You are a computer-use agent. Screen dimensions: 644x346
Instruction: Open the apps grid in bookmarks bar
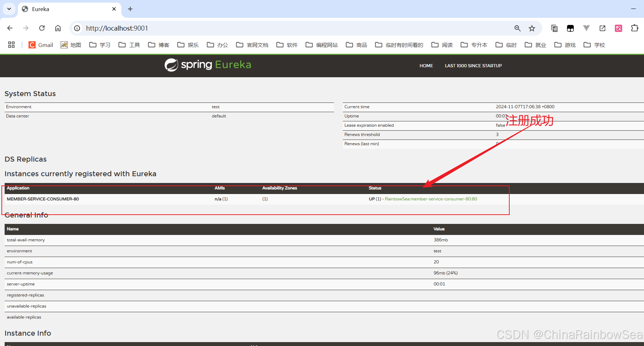[11, 45]
